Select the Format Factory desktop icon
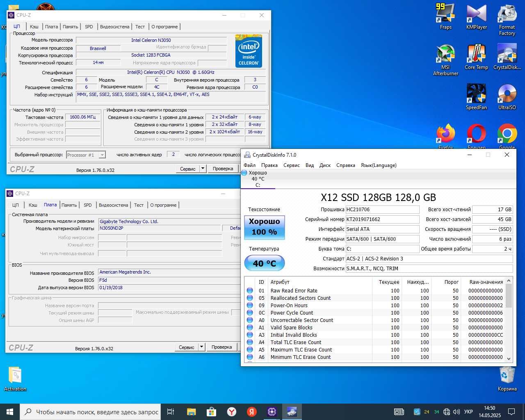The width and height of the screenshot is (525, 420). pyautogui.click(x=507, y=20)
